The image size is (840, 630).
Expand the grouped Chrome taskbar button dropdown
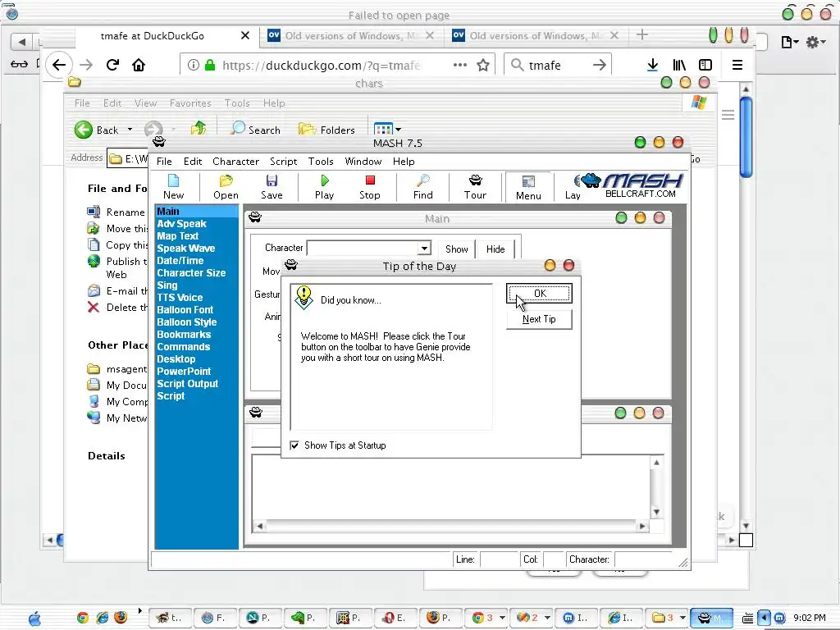pos(502,618)
